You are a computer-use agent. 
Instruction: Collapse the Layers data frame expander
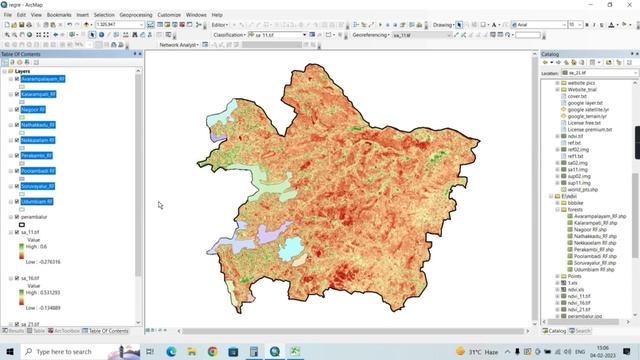pyautogui.click(x=4, y=71)
